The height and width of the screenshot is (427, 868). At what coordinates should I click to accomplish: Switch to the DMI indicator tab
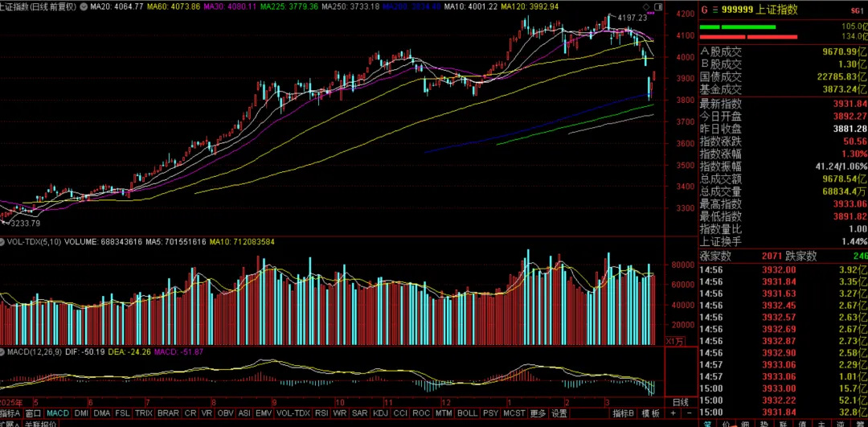pyautogui.click(x=81, y=413)
